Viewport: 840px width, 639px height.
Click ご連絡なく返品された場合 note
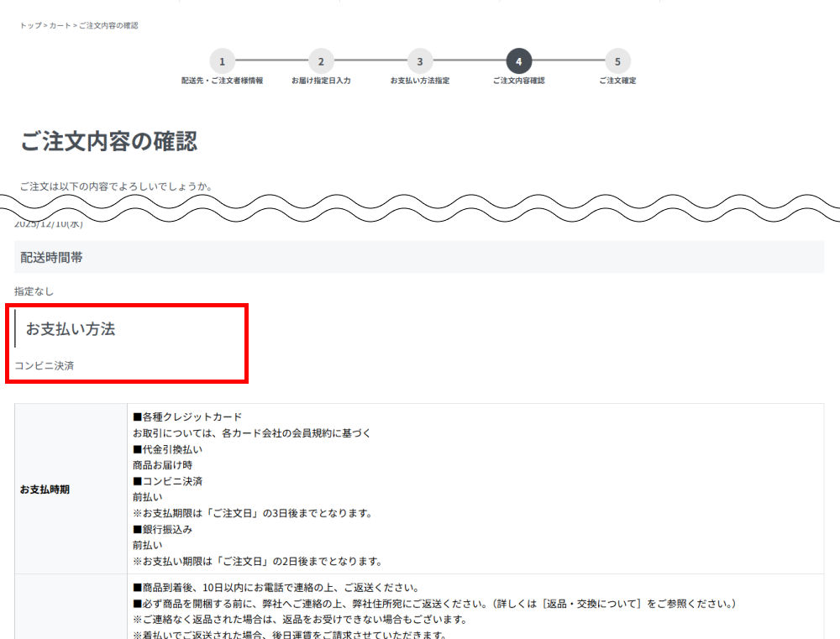(301, 620)
